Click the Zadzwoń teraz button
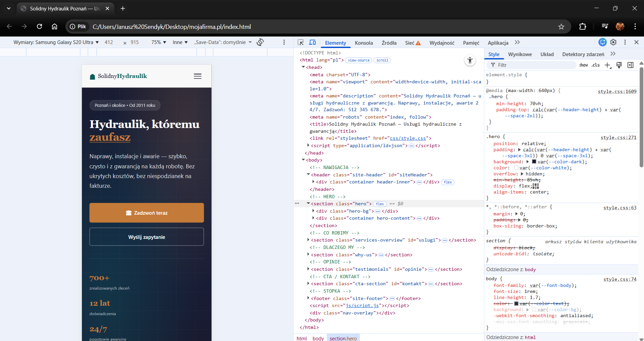 pyautogui.click(x=147, y=213)
